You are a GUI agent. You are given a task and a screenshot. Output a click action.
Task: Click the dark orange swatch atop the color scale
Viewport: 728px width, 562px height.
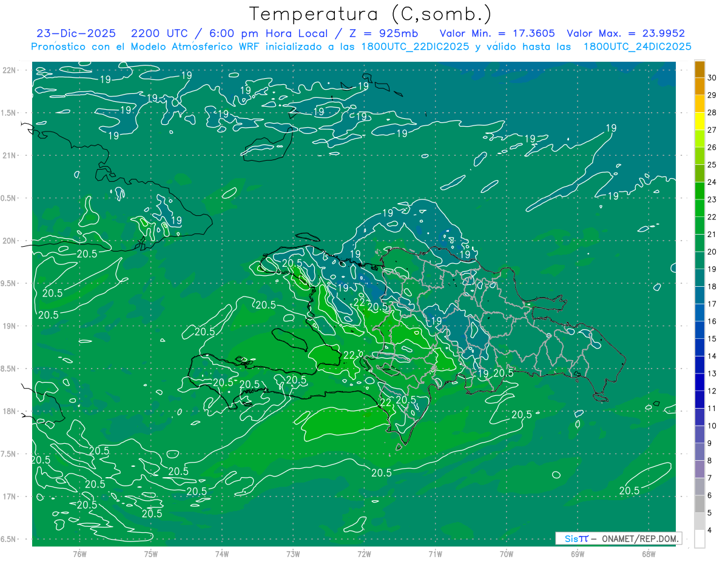pyautogui.click(x=699, y=70)
